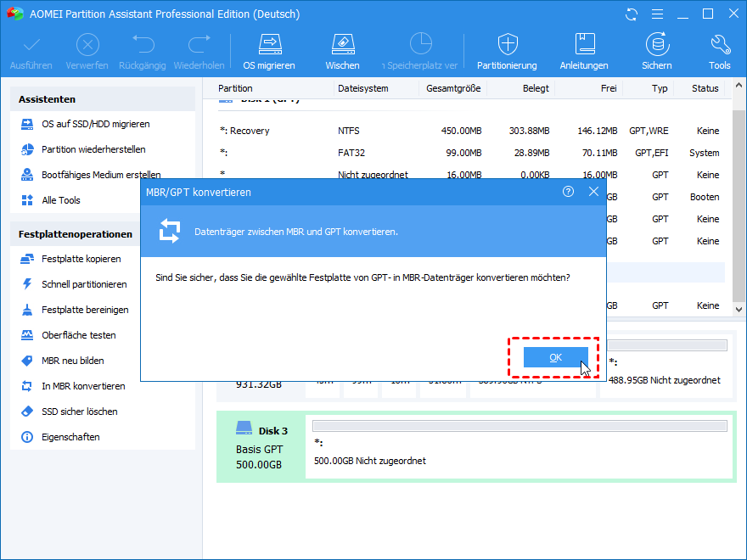Open the Wischen wipe tool
Image resolution: width=747 pixels, height=560 pixels.
343,52
